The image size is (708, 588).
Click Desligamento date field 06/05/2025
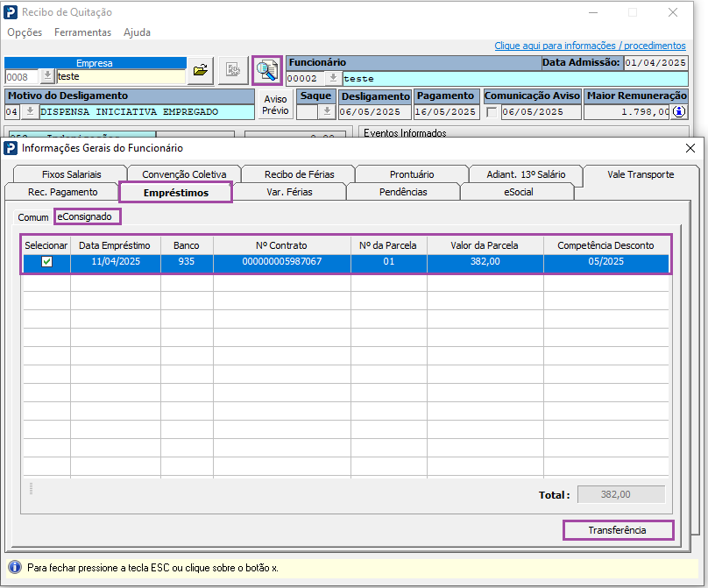click(x=375, y=111)
